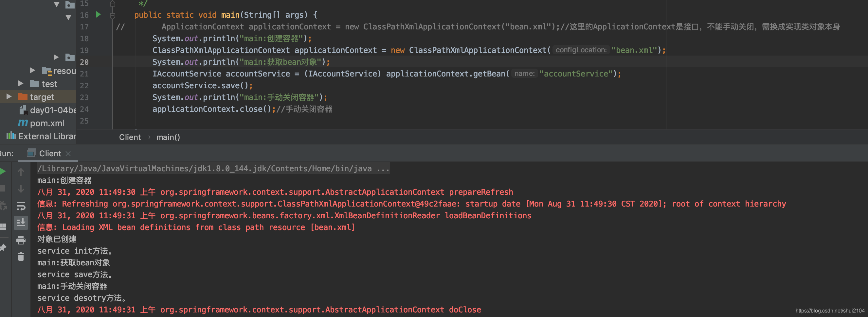This screenshot has width=868, height=317.
Task: Restore the Run panel layout
Action: tap(3, 226)
